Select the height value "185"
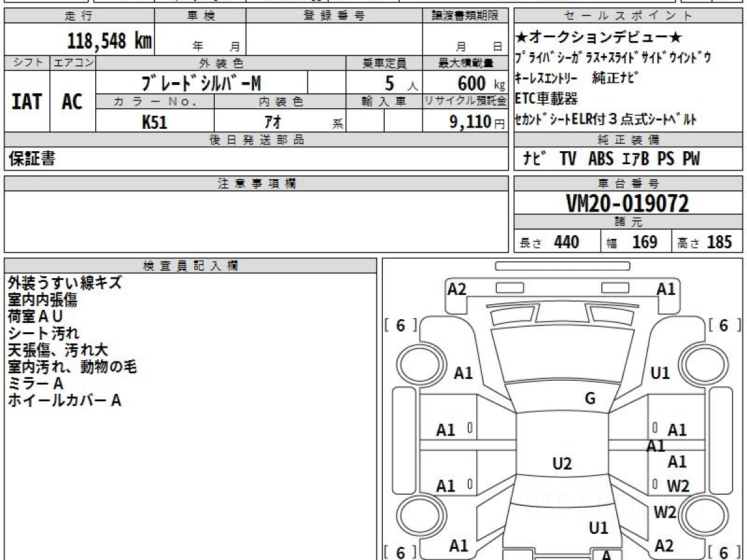This screenshot has width=747, height=560. (x=719, y=241)
